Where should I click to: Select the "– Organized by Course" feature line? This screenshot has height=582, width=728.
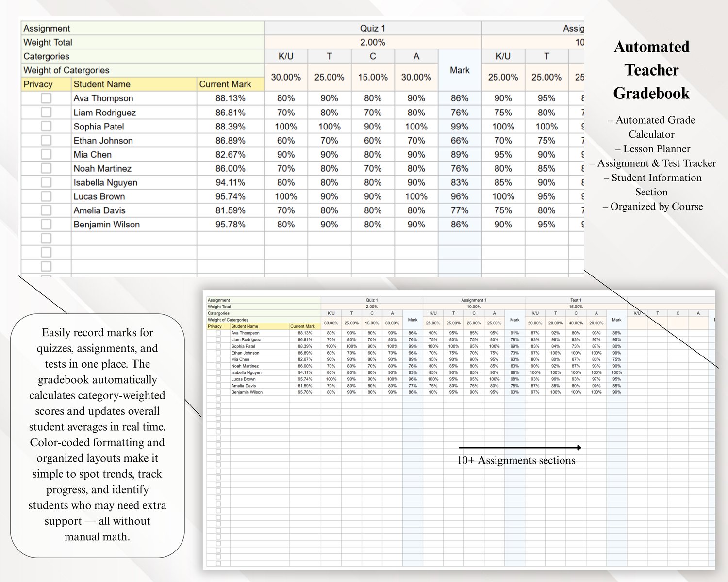653,207
